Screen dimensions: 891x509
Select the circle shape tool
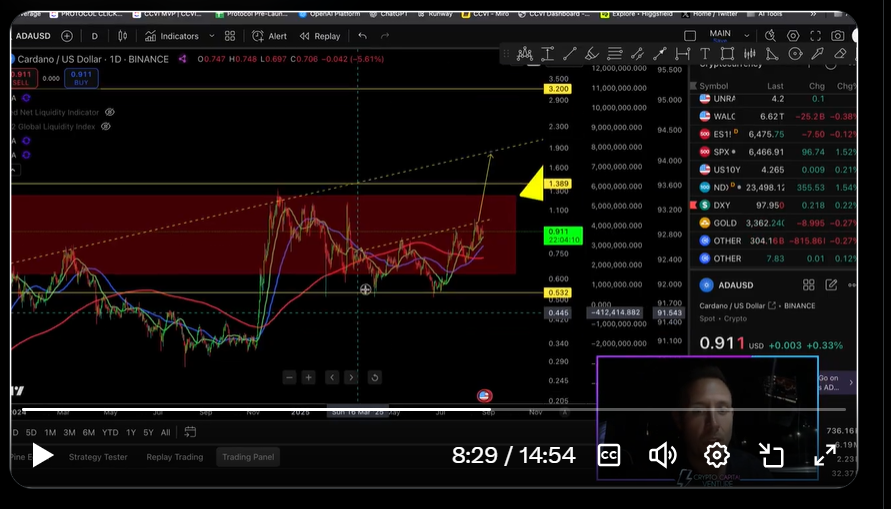[795, 54]
